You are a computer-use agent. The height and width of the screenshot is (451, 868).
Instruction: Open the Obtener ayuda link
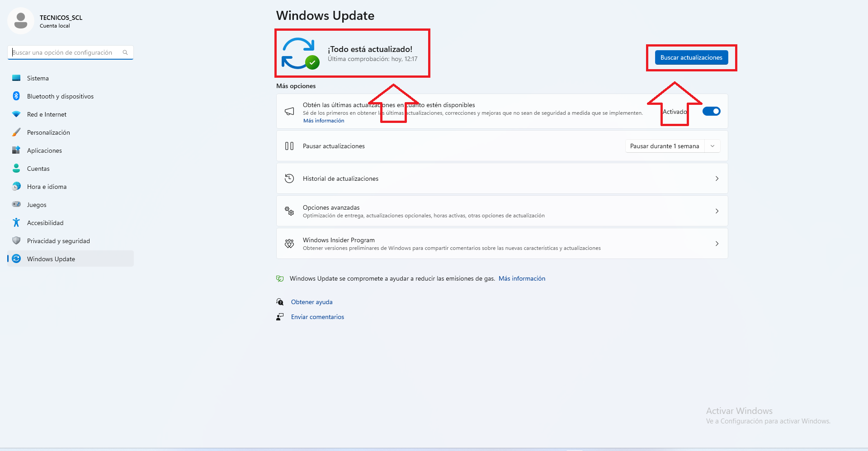pos(311,302)
